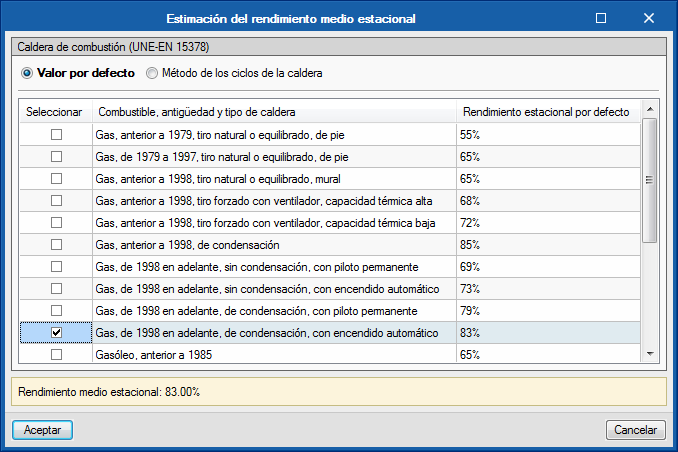Select text 'Gas, anterior a 1979, tiro natural o equilibrado, de pie'
The image size is (678, 452).
(220, 135)
